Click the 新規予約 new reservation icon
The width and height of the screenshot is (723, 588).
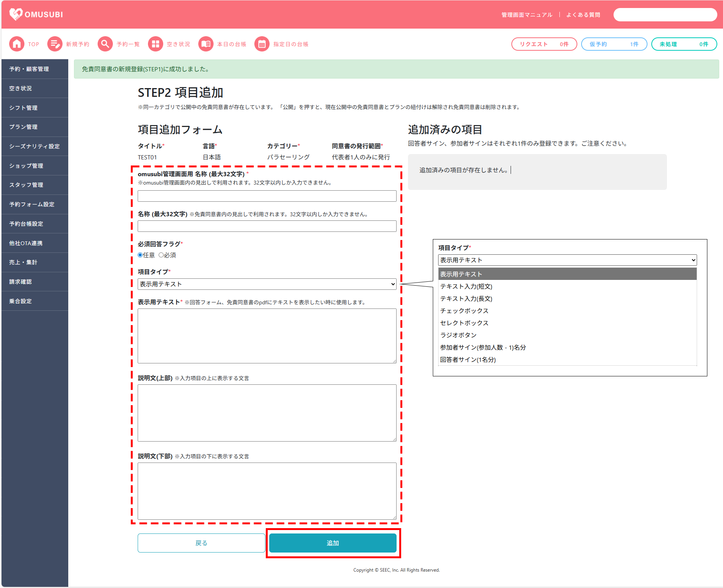[55, 44]
